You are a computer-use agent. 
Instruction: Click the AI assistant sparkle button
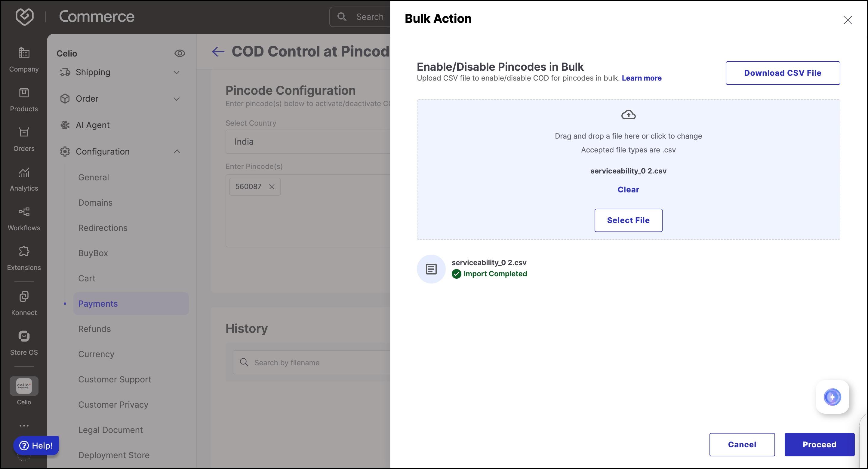[832, 397]
